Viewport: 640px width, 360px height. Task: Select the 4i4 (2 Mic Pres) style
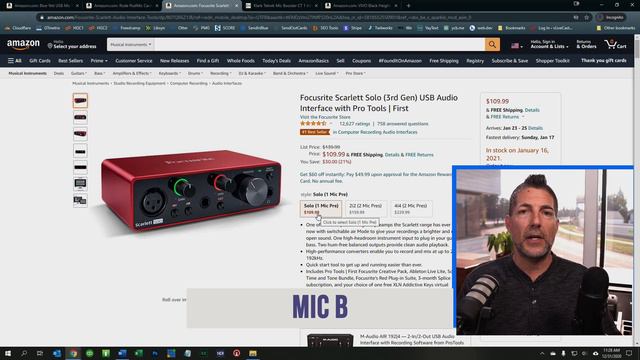[x=411, y=209]
